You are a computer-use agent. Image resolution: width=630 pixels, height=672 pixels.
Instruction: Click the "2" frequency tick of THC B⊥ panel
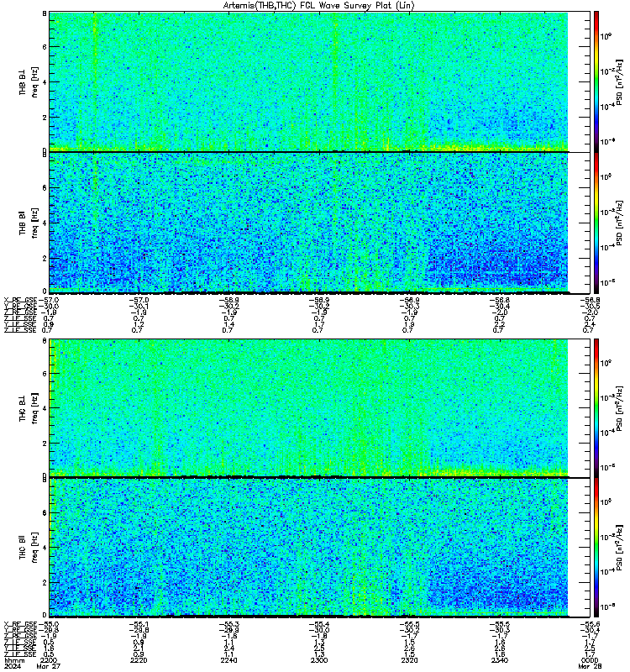(45, 443)
